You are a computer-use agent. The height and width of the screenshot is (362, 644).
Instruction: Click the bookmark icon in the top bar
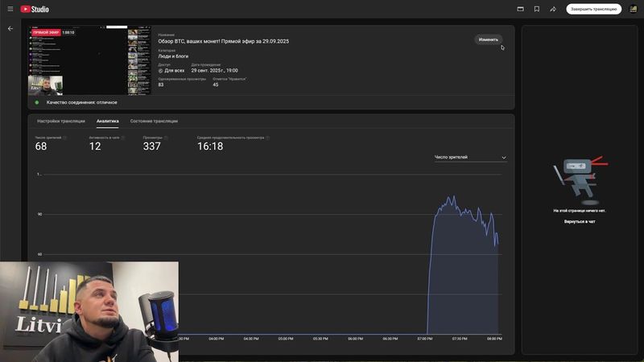[537, 9]
